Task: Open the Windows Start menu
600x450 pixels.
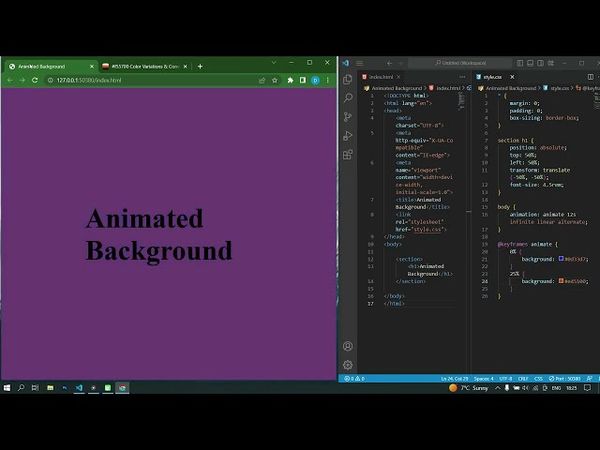Action: click(x=7, y=388)
